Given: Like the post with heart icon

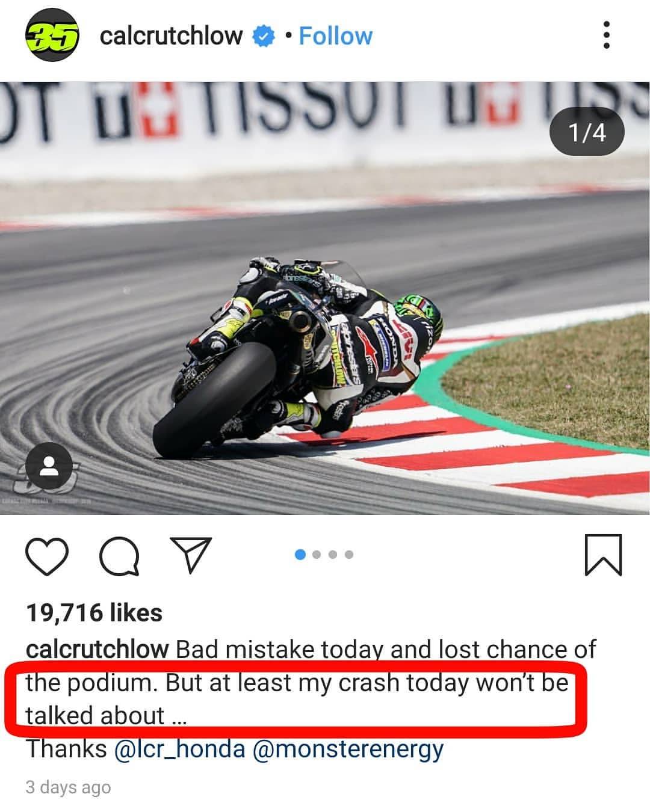Looking at the screenshot, I should 47,555.
